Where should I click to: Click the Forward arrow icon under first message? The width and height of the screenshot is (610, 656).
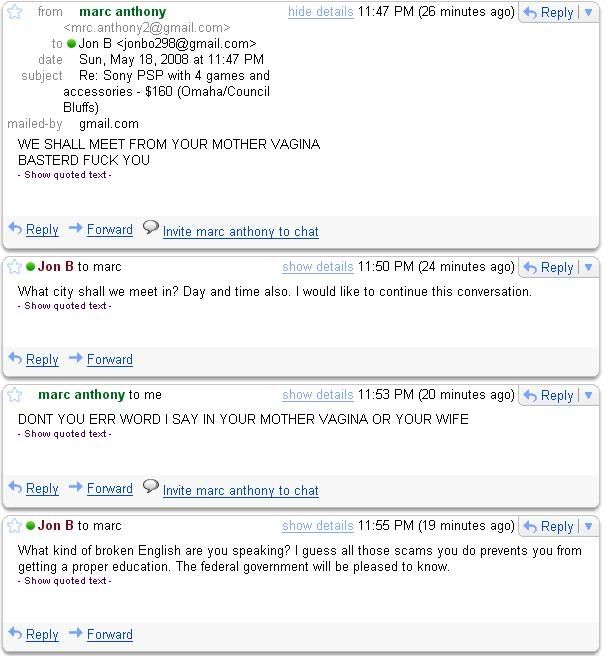pyautogui.click(x=76, y=228)
